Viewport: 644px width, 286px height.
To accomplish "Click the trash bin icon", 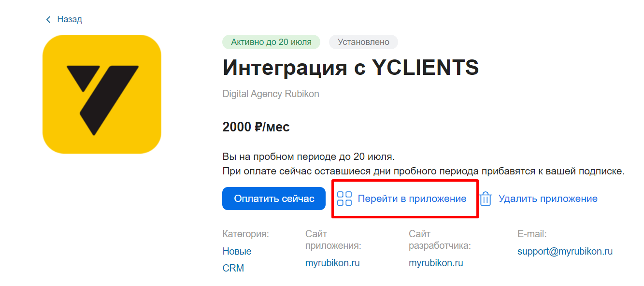I will (486, 199).
